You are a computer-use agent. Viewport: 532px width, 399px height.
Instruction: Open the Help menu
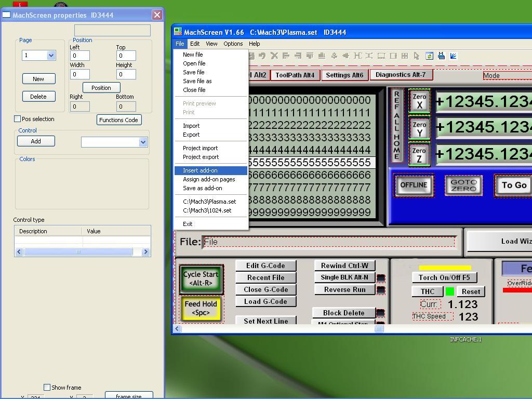(255, 44)
